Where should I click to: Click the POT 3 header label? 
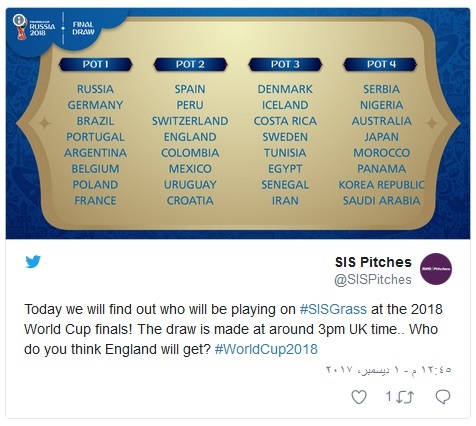285,64
